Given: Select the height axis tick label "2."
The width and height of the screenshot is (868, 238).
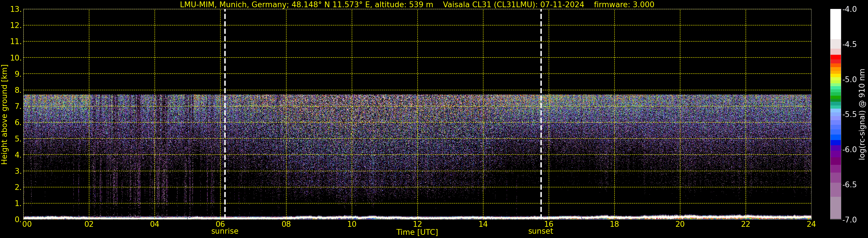Looking at the screenshot, I should pyautogui.click(x=18, y=187).
